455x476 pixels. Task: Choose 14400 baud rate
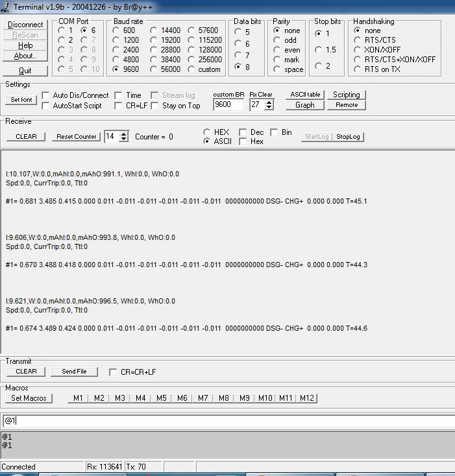click(x=154, y=30)
